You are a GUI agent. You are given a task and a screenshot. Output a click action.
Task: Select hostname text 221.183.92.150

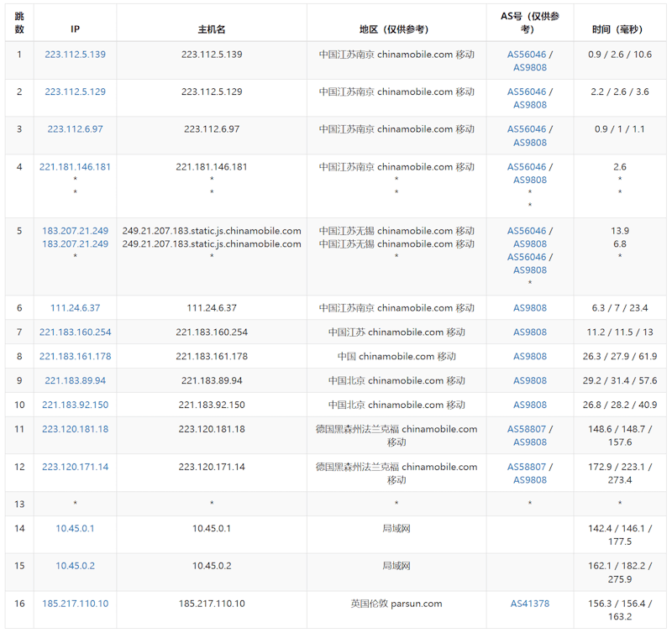click(x=212, y=405)
